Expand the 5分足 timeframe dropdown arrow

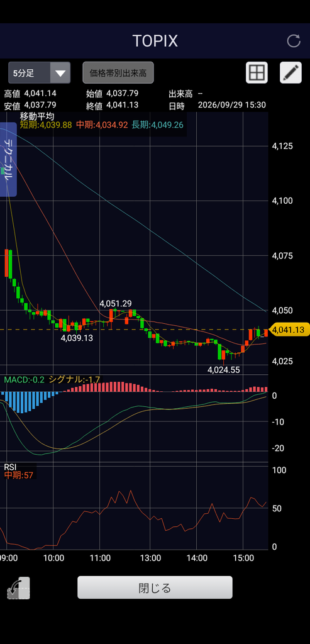60,73
